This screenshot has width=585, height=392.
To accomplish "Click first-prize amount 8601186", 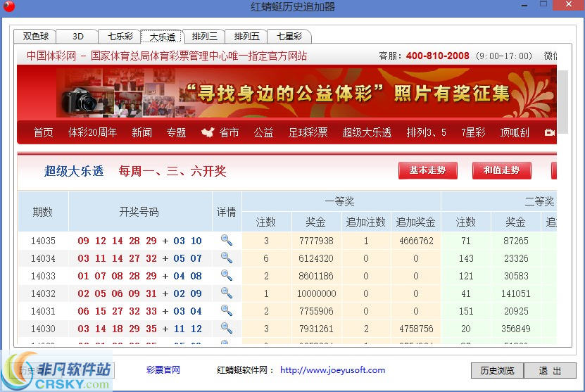I will 316,276.
